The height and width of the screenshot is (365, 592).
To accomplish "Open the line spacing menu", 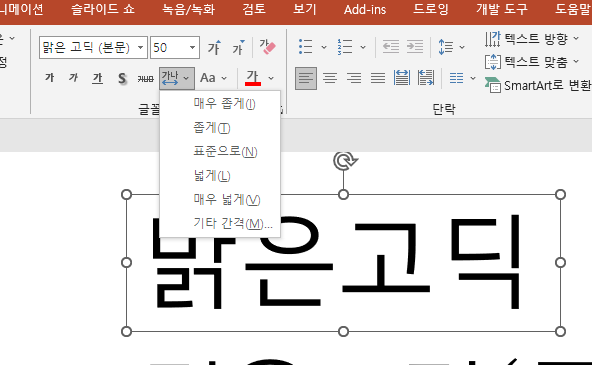I will [451, 47].
